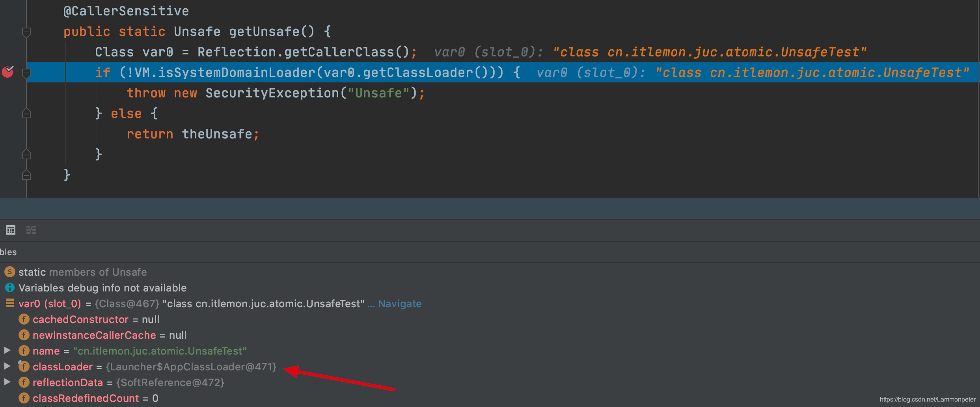The image size is (980, 407).
Task: Click the @CallerSensitive annotation
Action: point(126,11)
